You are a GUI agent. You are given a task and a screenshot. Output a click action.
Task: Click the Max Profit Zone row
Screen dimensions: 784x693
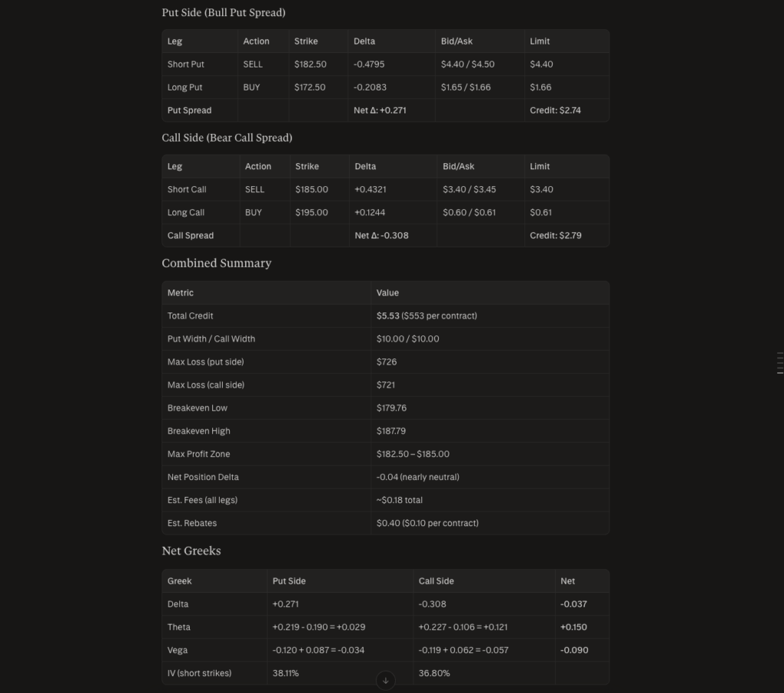pyautogui.click(x=200, y=453)
